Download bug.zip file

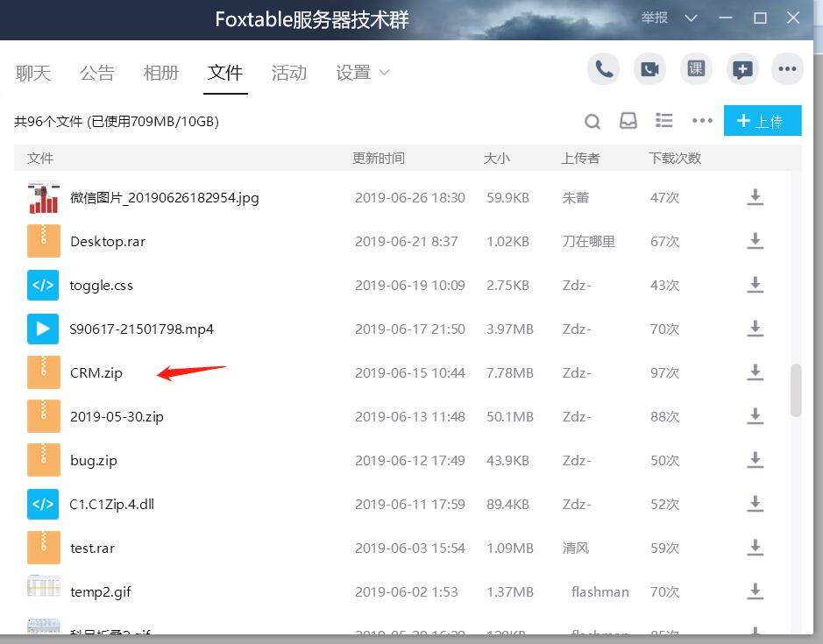pyautogui.click(x=755, y=460)
